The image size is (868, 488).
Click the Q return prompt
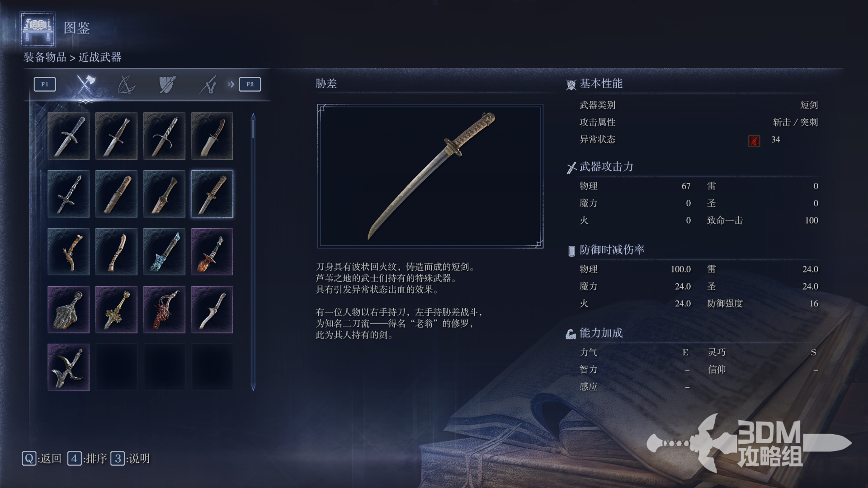pyautogui.click(x=42, y=459)
